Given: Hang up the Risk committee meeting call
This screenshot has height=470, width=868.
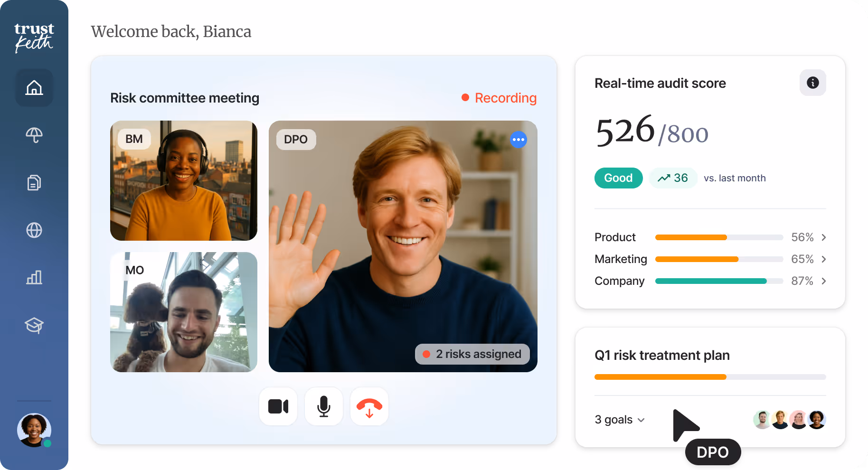Looking at the screenshot, I should (369, 406).
